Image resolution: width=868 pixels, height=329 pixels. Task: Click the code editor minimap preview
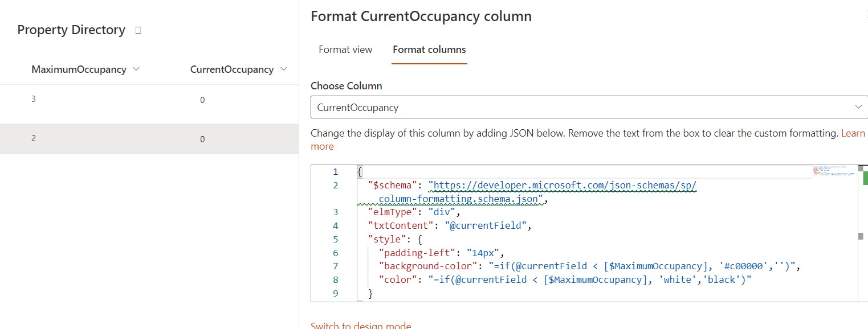tap(833, 171)
